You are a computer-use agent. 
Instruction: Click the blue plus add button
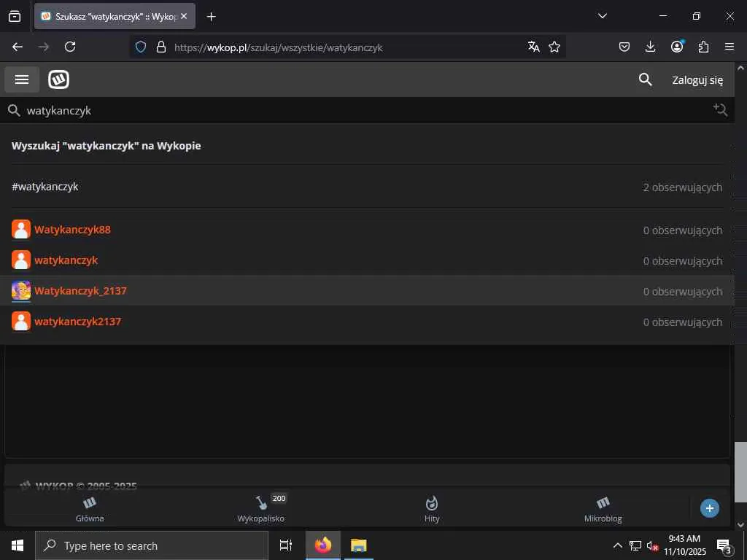pos(709,508)
